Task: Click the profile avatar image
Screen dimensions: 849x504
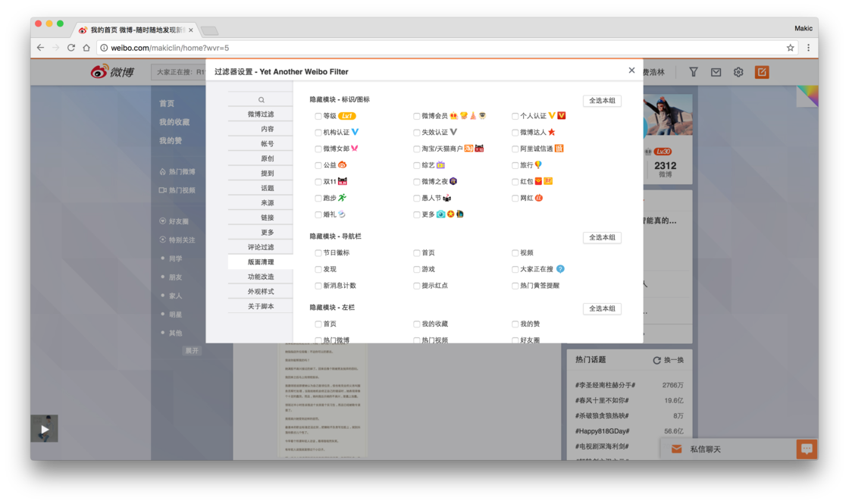Action: [668, 114]
